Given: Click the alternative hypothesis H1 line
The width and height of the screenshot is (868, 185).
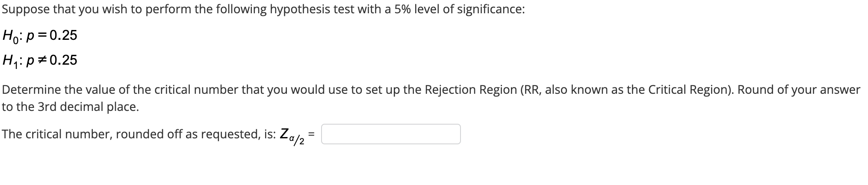Looking at the screenshot, I should point(40,60).
